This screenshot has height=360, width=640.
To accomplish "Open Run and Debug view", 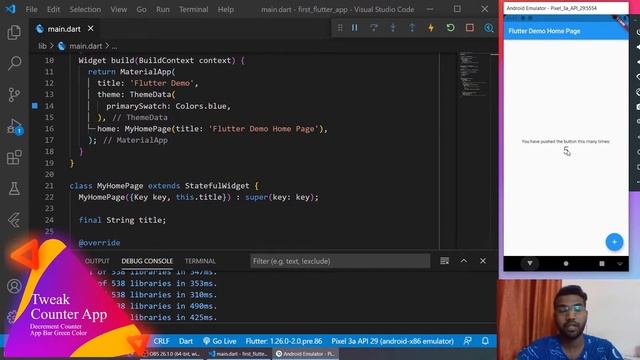I will pos(14,127).
